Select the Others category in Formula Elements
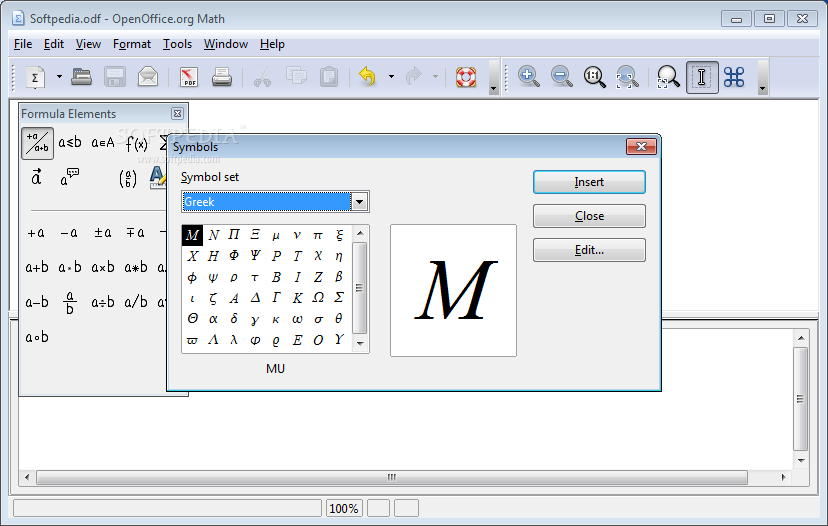 70,177
